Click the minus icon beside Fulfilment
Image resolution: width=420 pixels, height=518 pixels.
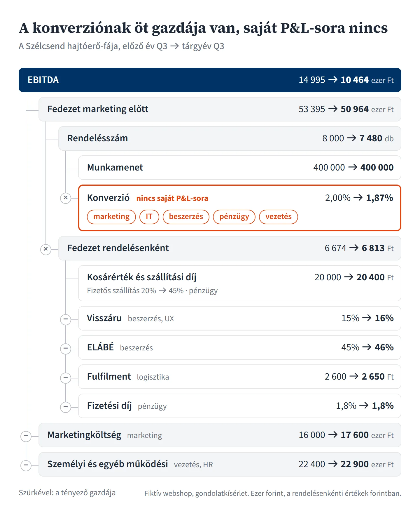[66, 378]
